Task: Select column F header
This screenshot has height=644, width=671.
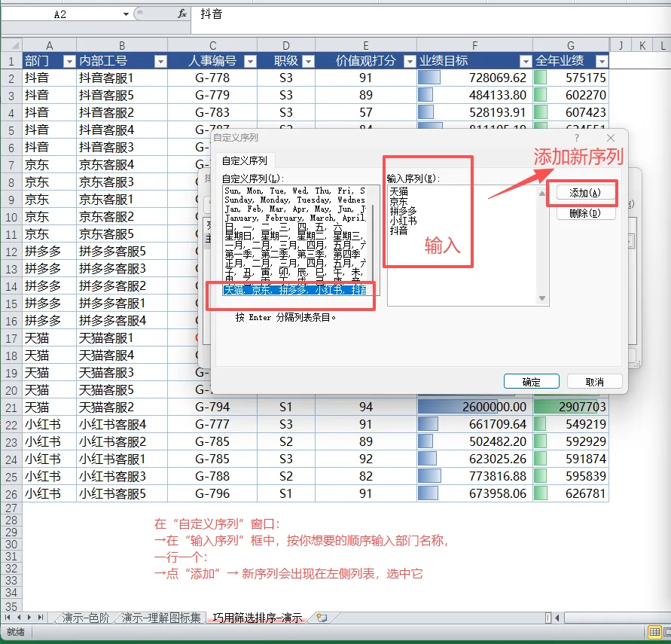Action: click(474, 45)
